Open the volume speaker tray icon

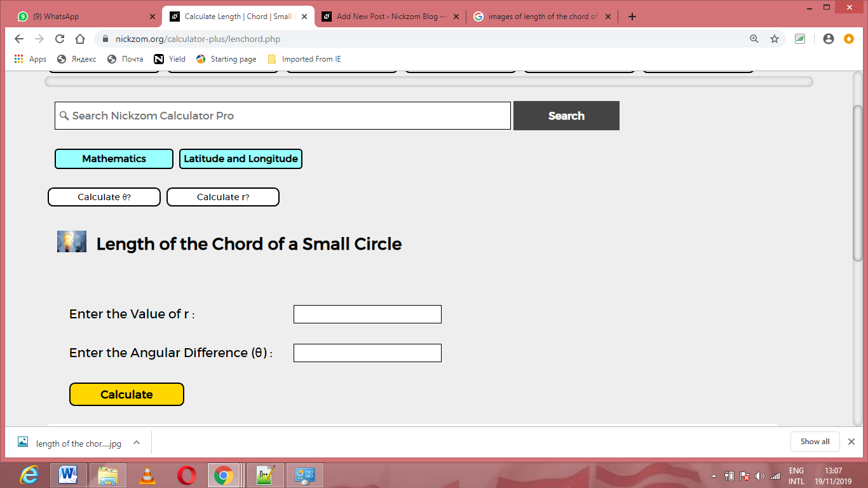pos(760,476)
